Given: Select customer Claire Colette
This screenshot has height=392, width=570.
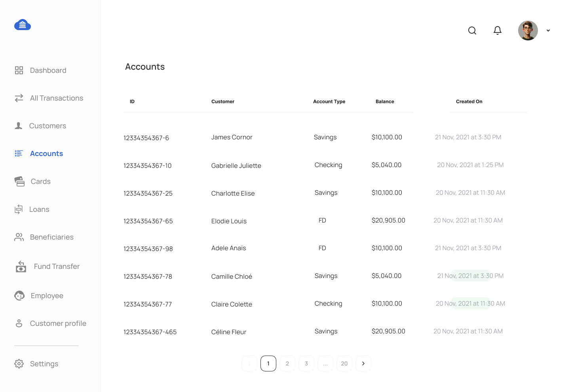Looking at the screenshot, I should pyautogui.click(x=232, y=304).
